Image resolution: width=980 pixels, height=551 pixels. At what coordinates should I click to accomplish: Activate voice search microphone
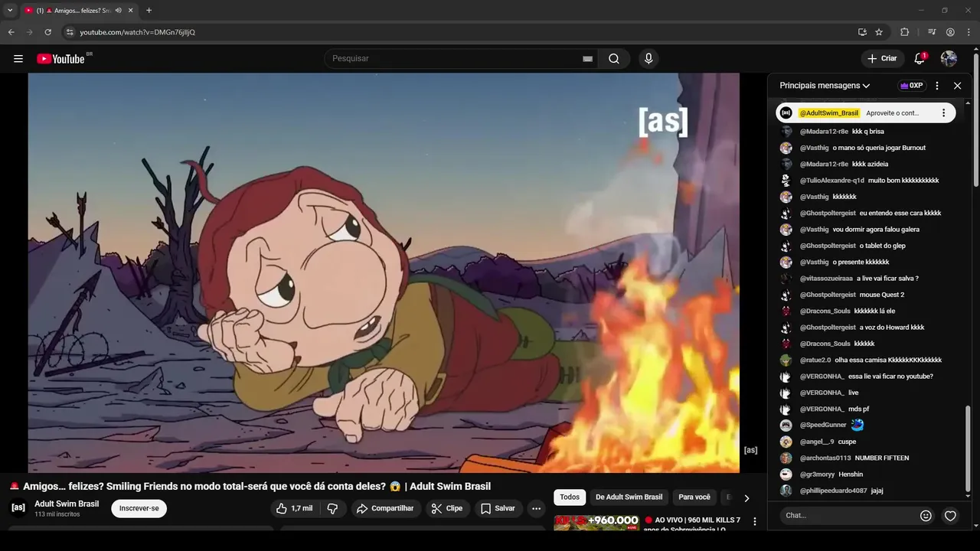click(x=648, y=59)
